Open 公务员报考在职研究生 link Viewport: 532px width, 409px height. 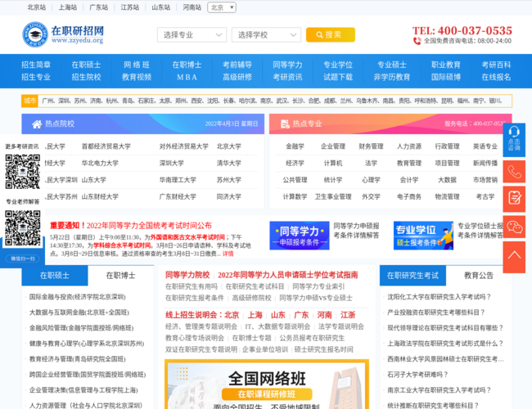pyautogui.click(x=312, y=338)
